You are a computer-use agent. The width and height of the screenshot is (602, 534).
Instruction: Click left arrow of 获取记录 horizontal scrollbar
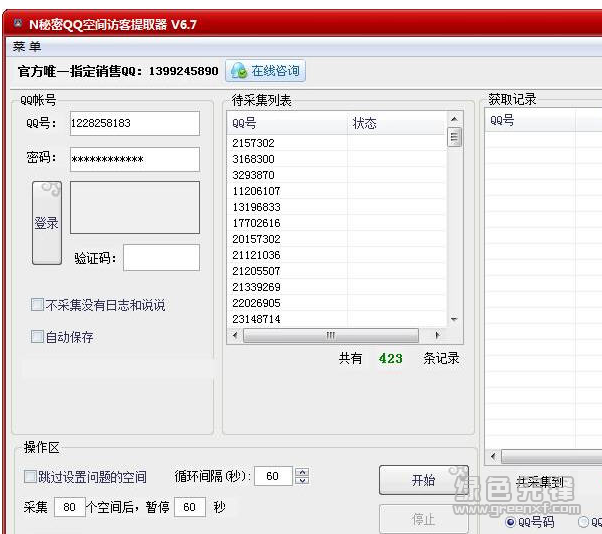[493, 456]
